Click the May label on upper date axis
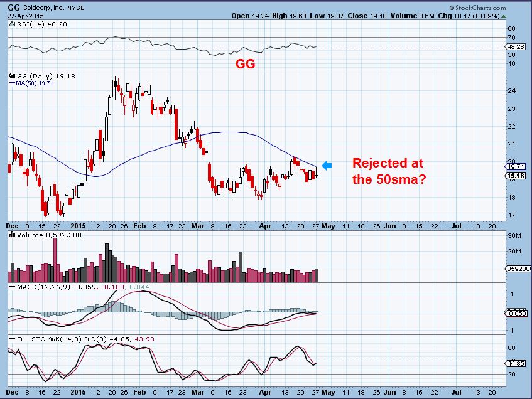The height and width of the screenshot is (399, 532). coord(328,226)
